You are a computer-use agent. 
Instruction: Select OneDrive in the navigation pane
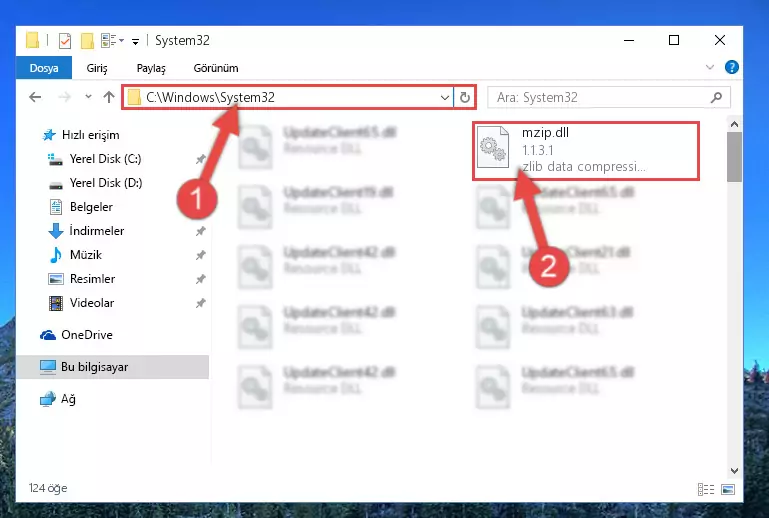(86, 335)
